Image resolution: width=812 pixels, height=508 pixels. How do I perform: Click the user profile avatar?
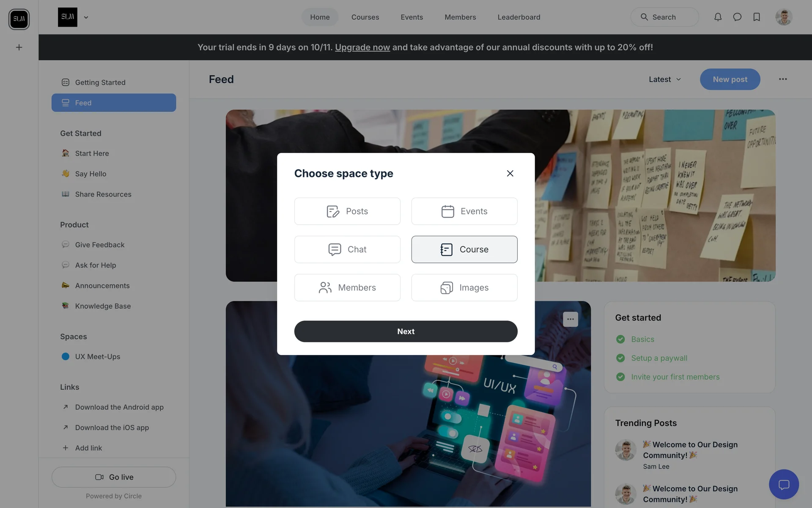pyautogui.click(x=784, y=17)
